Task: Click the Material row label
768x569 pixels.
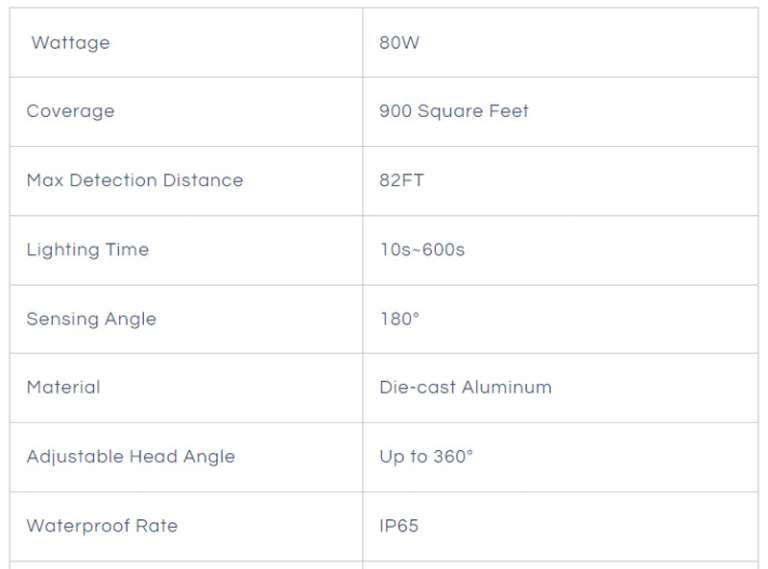Action: click(x=63, y=387)
